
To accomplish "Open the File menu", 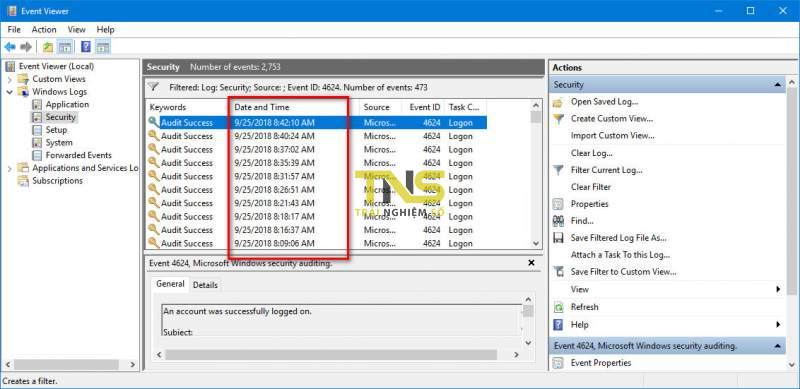I will pyautogui.click(x=14, y=30).
